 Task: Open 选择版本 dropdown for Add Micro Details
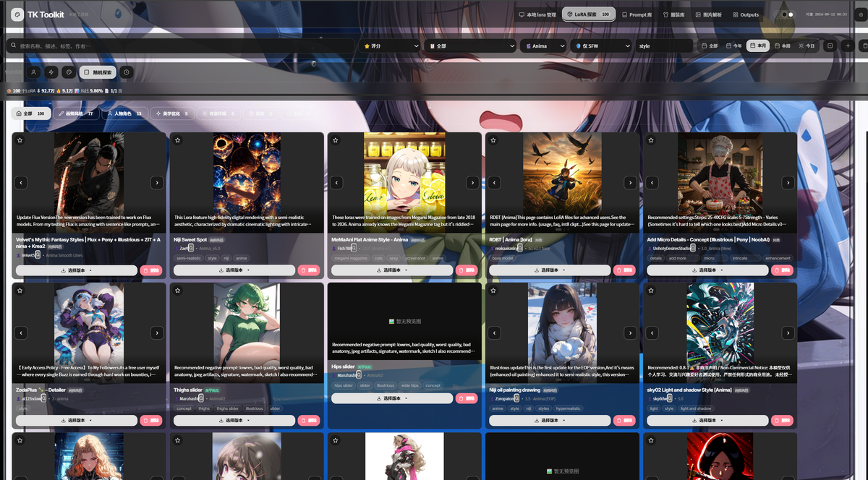(707, 270)
